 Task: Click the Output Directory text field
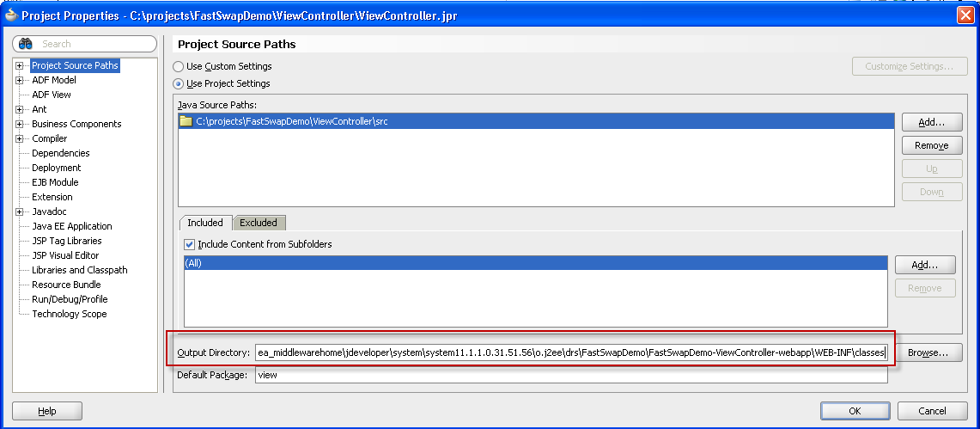click(570, 352)
